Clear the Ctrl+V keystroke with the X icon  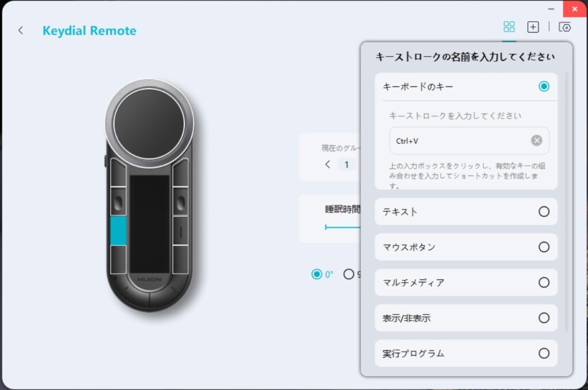coord(537,141)
